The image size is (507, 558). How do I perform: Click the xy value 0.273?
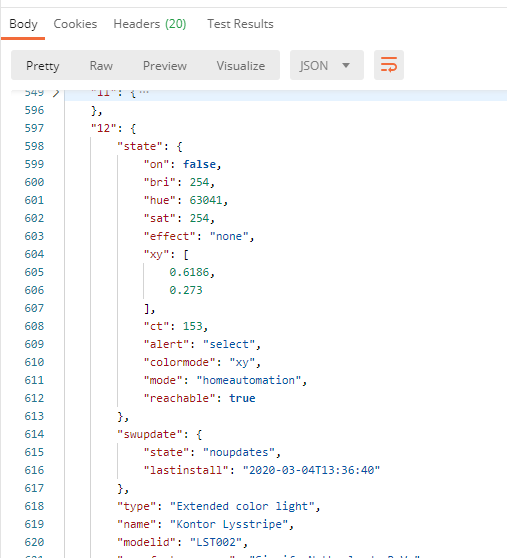click(186, 290)
